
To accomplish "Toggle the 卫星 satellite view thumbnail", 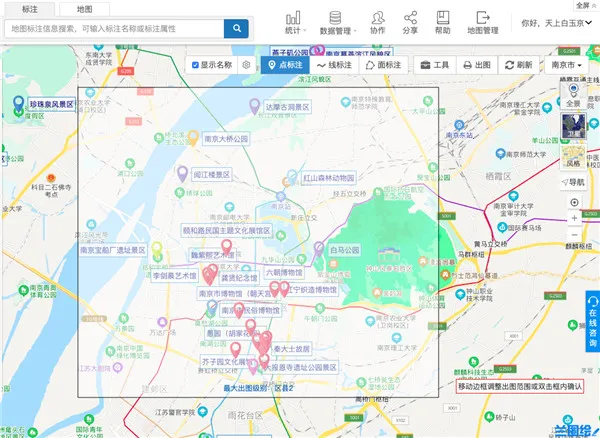I will [x=573, y=126].
